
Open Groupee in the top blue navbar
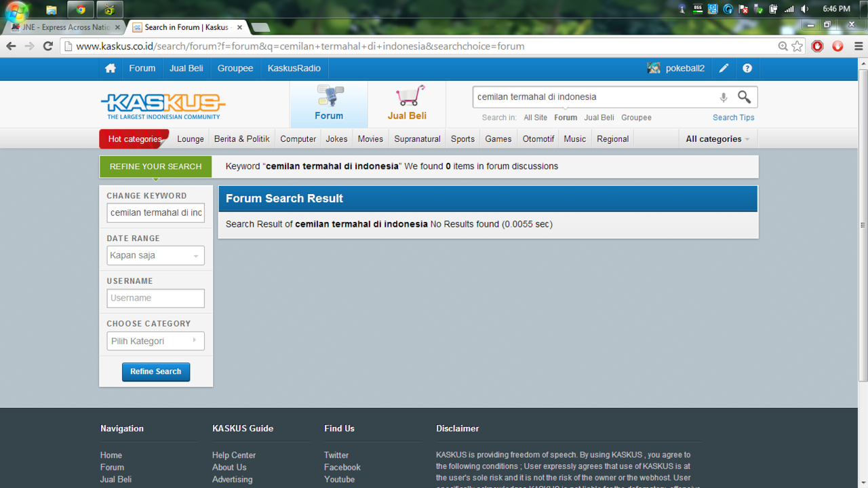coord(235,69)
